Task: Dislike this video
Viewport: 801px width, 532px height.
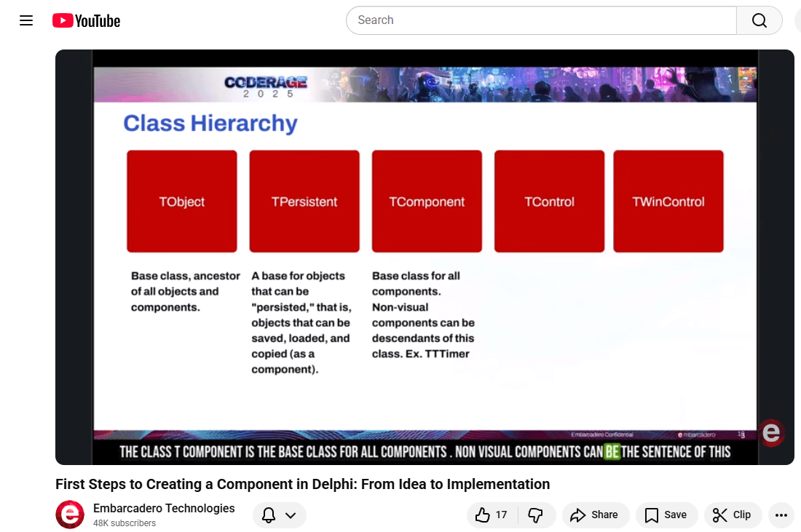Action: tap(536, 515)
